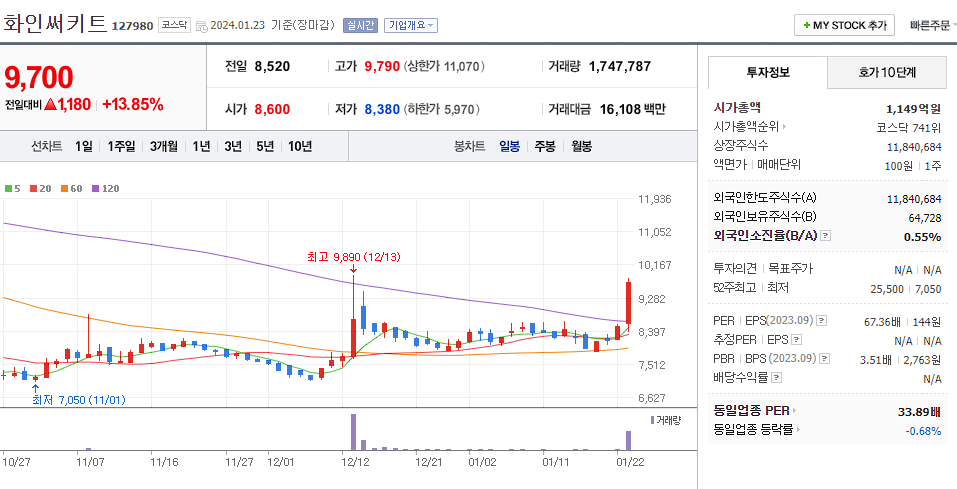Select the 1일 line chart period

coord(84,147)
